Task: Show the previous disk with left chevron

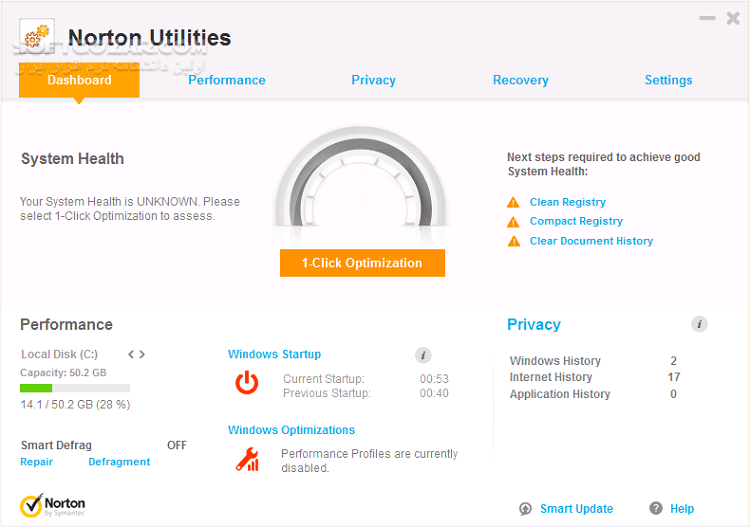Action: click(x=131, y=354)
